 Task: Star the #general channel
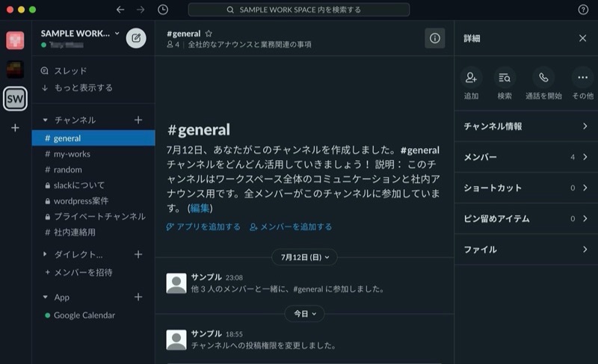click(x=209, y=34)
